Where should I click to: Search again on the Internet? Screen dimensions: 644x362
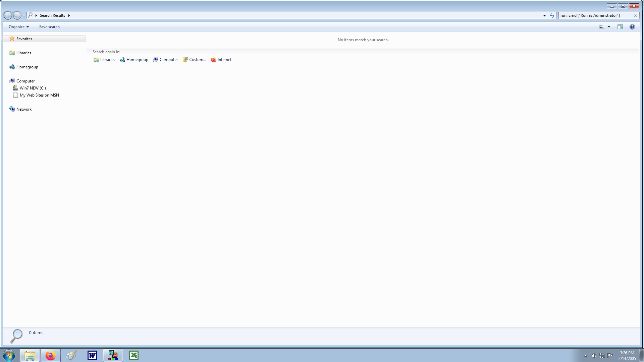[x=221, y=60]
